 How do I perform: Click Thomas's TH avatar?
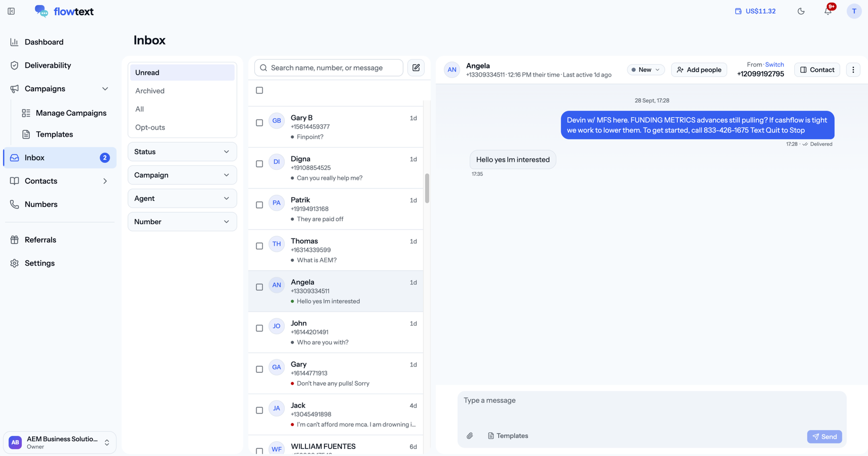point(277,244)
